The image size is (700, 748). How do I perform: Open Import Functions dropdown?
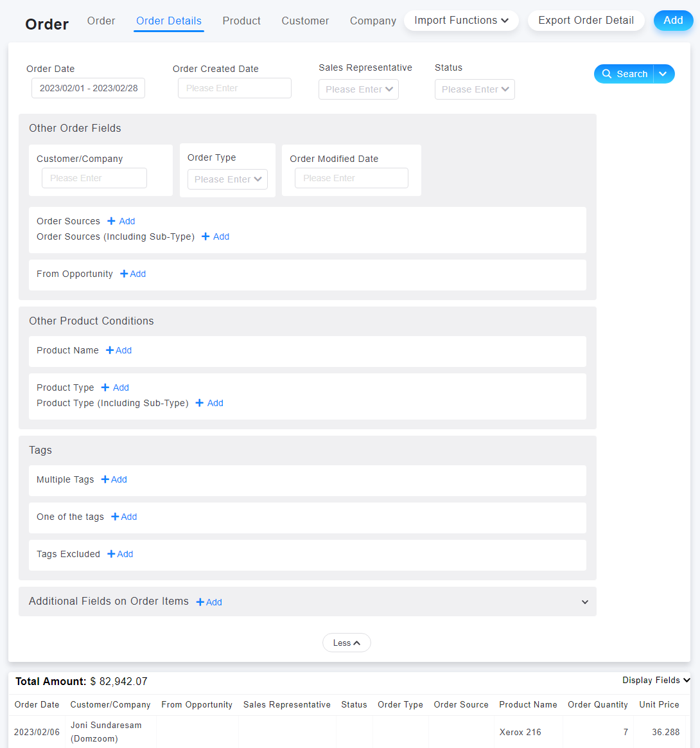click(x=461, y=21)
